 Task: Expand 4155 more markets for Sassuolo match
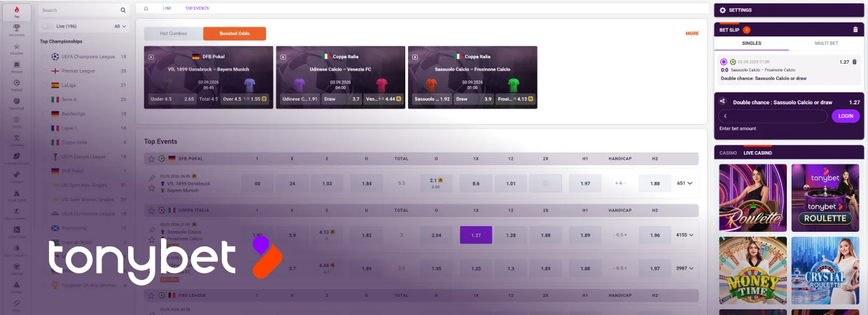point(685,235)
